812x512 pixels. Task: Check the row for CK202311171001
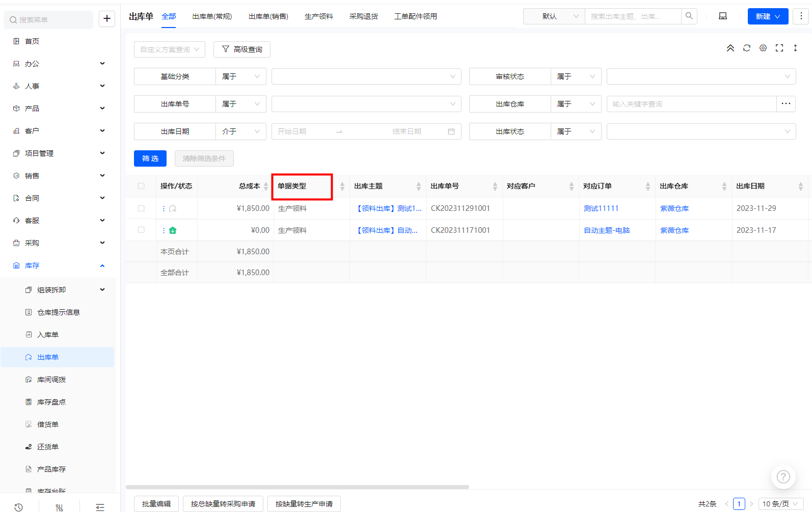point(141,230)
